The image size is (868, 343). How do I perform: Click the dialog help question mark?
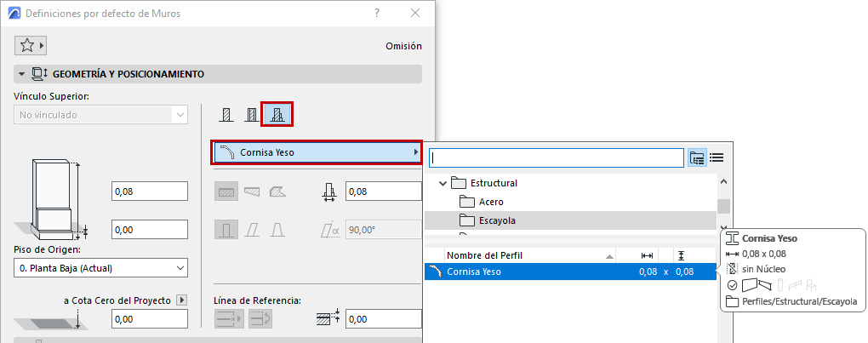click(x=376, y=14)
